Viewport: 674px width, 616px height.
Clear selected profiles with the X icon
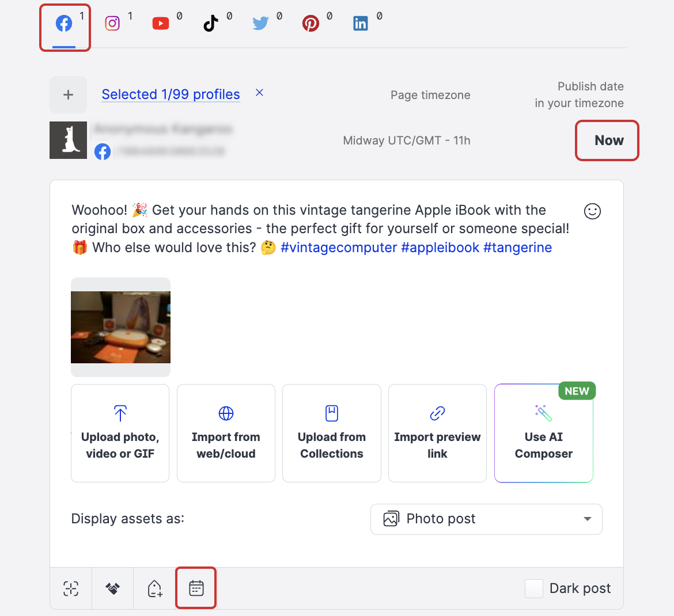(259, 93)
